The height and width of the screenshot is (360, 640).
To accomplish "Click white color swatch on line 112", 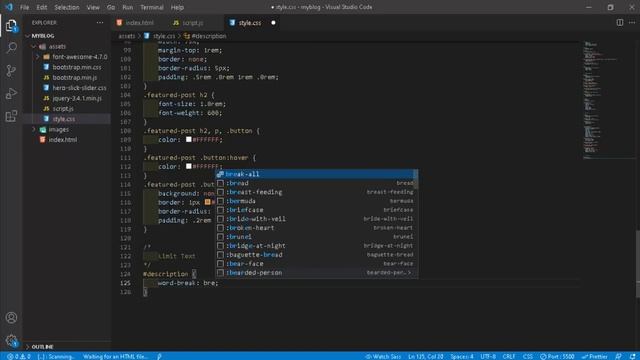I will (x=189, y=166).
